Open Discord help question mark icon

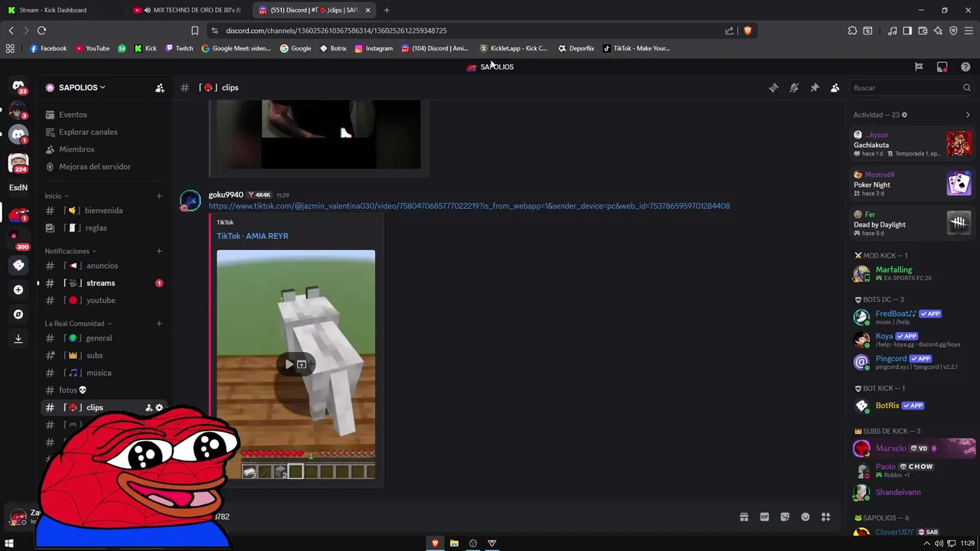pos(965,67)
